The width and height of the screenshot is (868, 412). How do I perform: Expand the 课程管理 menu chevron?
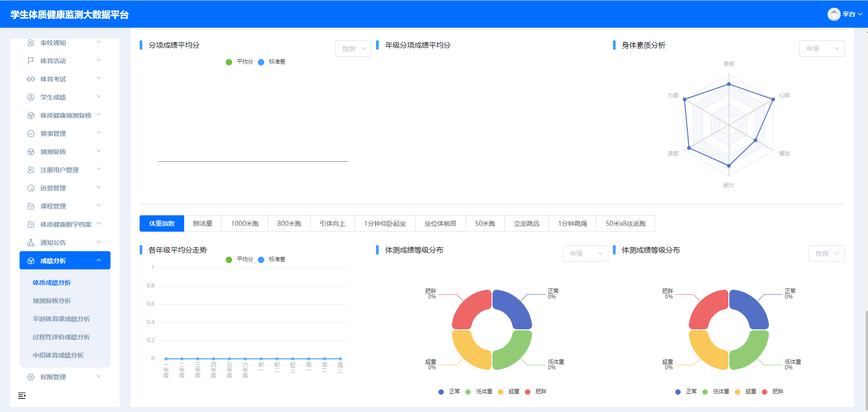click(99, 206)
